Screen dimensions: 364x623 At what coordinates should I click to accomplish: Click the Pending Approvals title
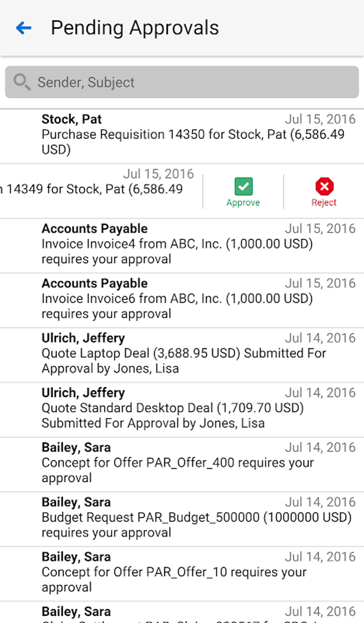tap(135, 28)
